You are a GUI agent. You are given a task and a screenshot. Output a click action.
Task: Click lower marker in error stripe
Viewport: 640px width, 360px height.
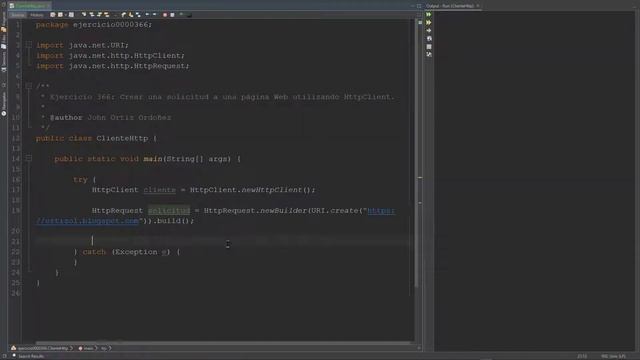[x=420, y=203]
